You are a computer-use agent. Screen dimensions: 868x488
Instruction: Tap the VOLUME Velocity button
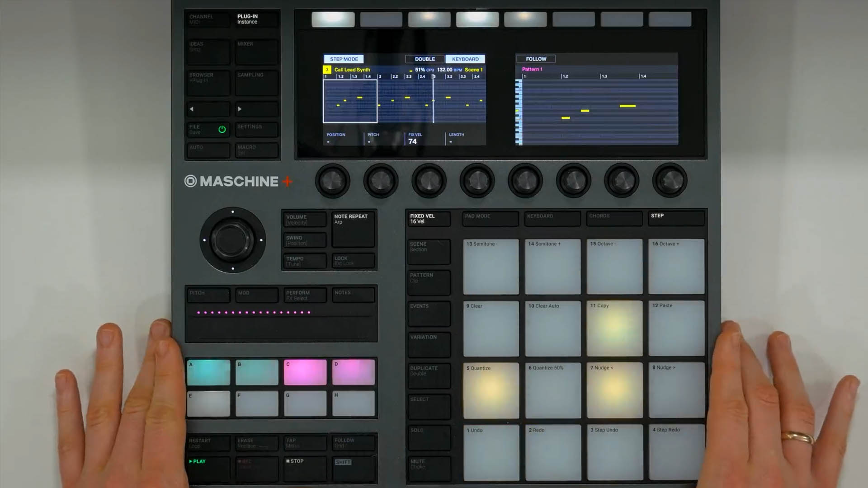[x=305, y=219]
